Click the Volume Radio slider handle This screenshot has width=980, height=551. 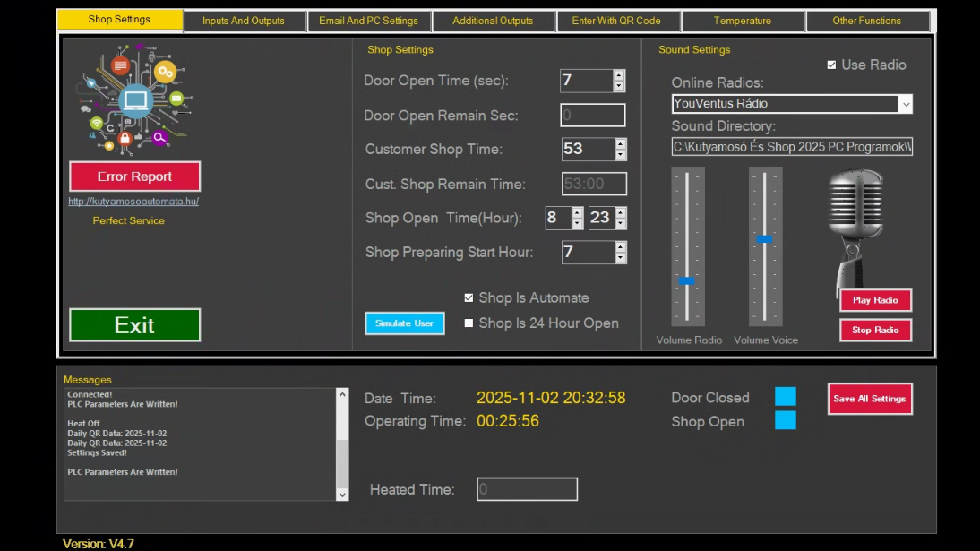point(687,280)
